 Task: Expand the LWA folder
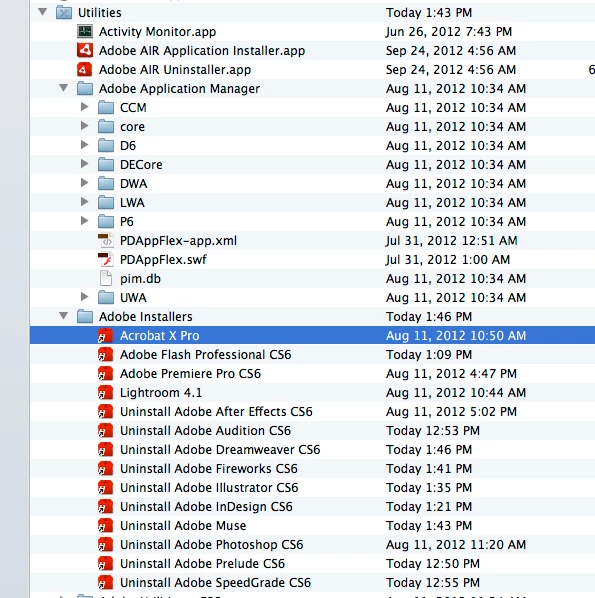(85, 202)
